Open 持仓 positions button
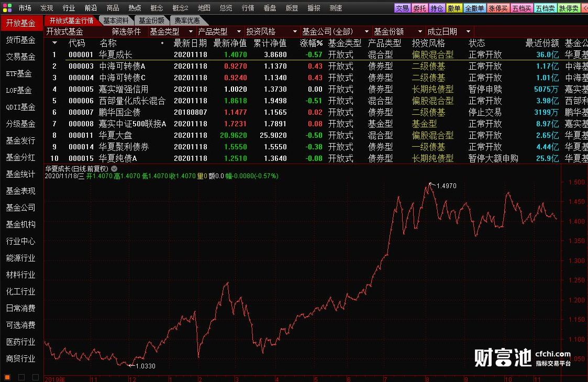 [x=437, y=8]
